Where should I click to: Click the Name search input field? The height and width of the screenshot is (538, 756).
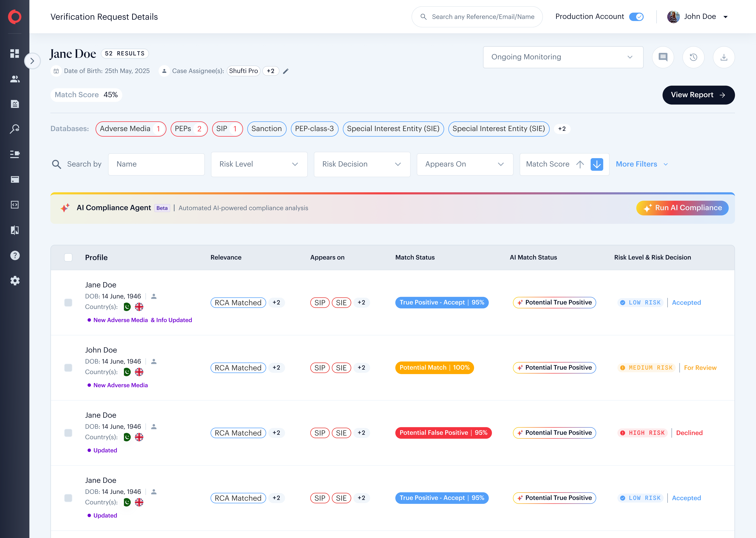(156, 164)
